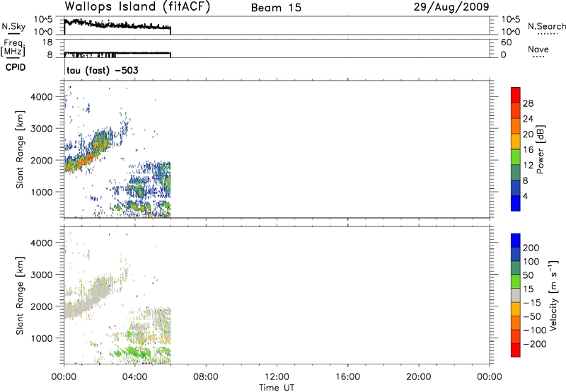Click the 'N.Search' legend label

click(x=546, y=26)
